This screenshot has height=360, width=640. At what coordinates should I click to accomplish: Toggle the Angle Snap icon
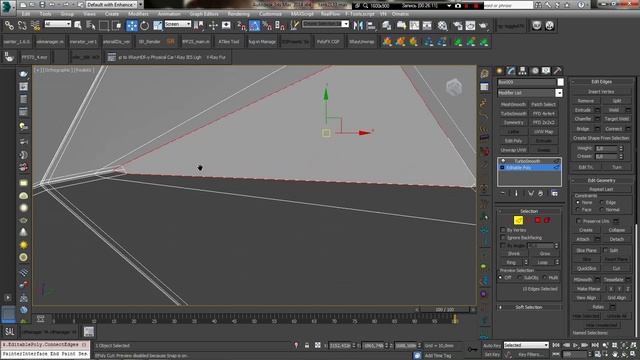[x=254, y=26]
